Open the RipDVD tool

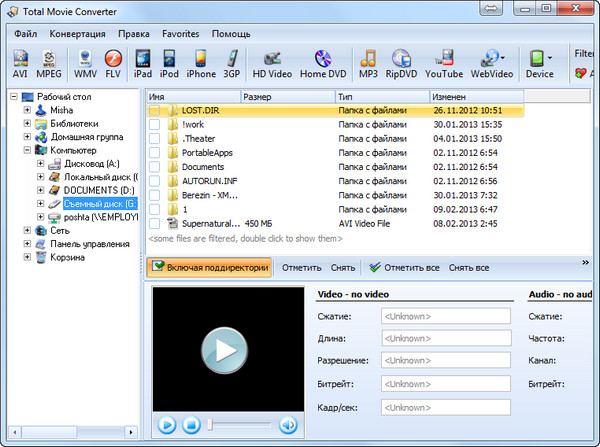[x=402, y=63]
